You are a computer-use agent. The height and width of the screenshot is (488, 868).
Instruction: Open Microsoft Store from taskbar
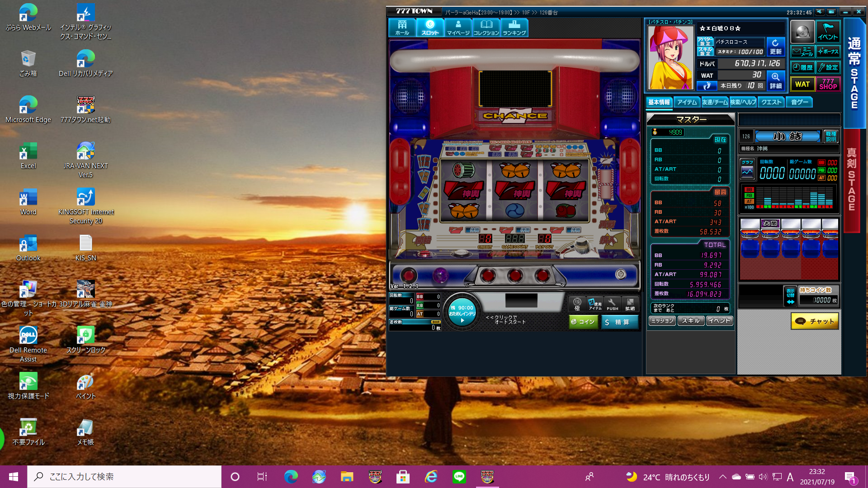point(403,477)
